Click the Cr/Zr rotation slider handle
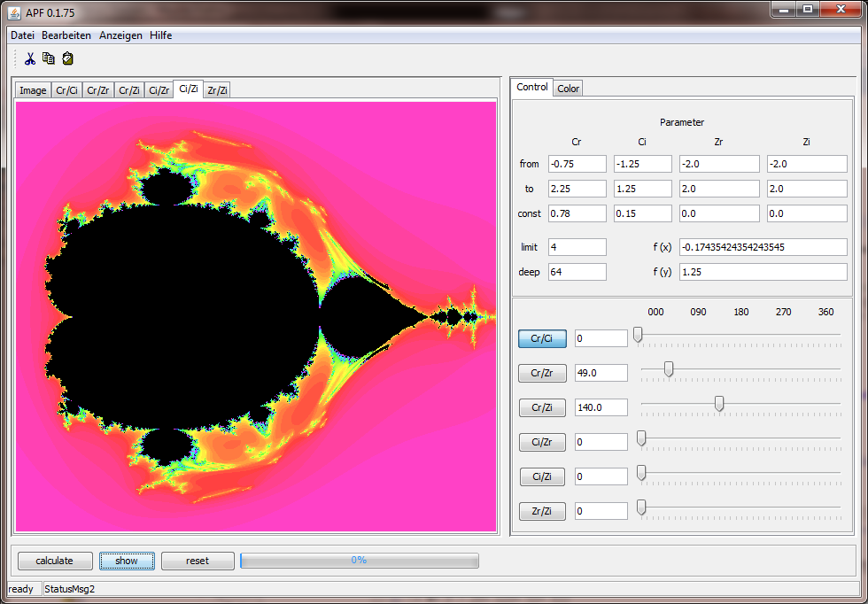Image resolution: width=868 pixels, height=604 pixels. pos(669,369)
